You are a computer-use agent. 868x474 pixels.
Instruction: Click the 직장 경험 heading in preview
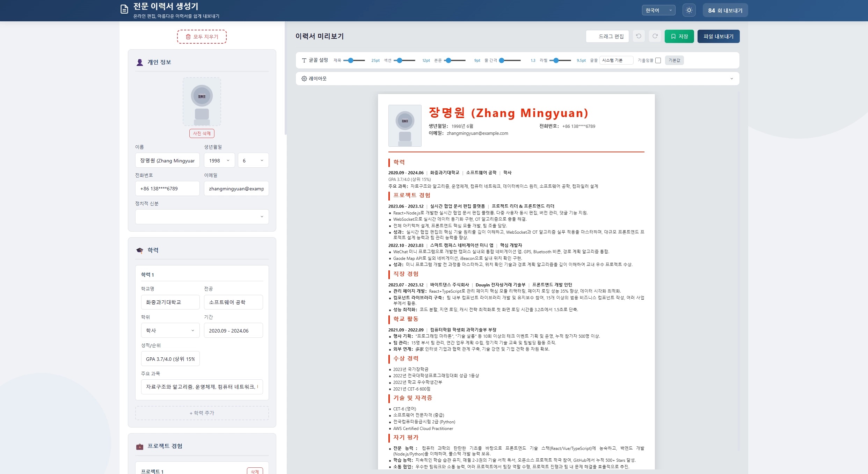point(406,274)
